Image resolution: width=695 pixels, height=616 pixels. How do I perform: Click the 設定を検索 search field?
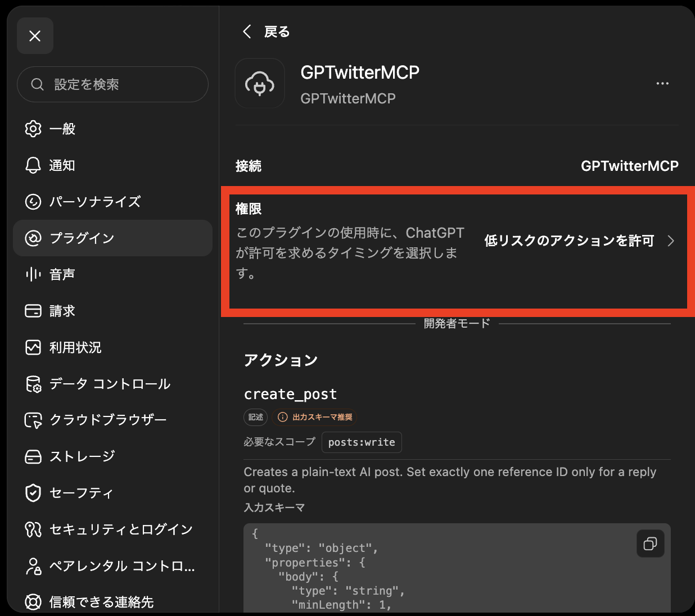coord(112,84)
